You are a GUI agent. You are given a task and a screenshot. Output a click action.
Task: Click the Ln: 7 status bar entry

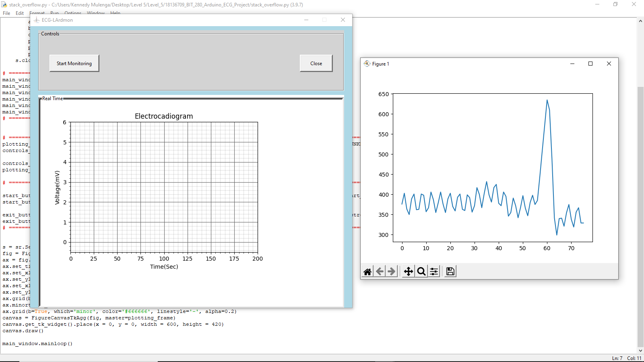click(617, 358)
